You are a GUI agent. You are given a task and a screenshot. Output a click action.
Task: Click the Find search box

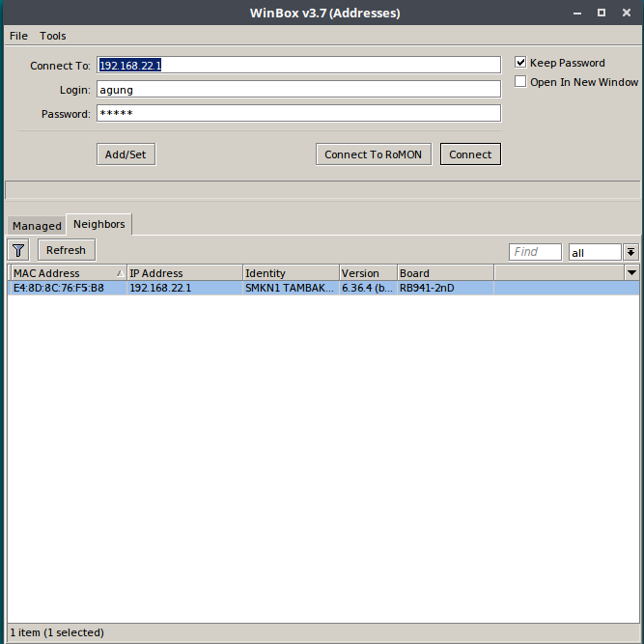[x=535, y=252]
